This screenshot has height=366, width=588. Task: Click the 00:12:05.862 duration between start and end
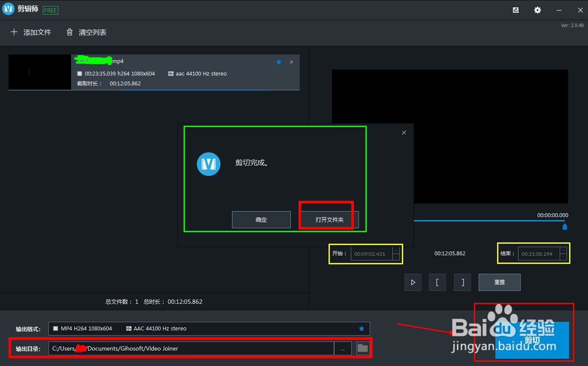click(450, 254)
